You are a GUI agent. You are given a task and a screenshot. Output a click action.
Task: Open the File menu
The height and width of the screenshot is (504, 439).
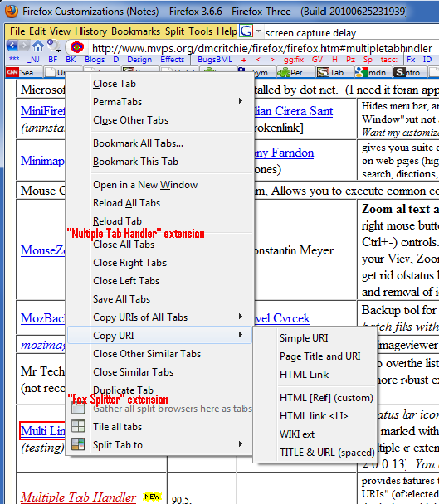tap(17, 31)
